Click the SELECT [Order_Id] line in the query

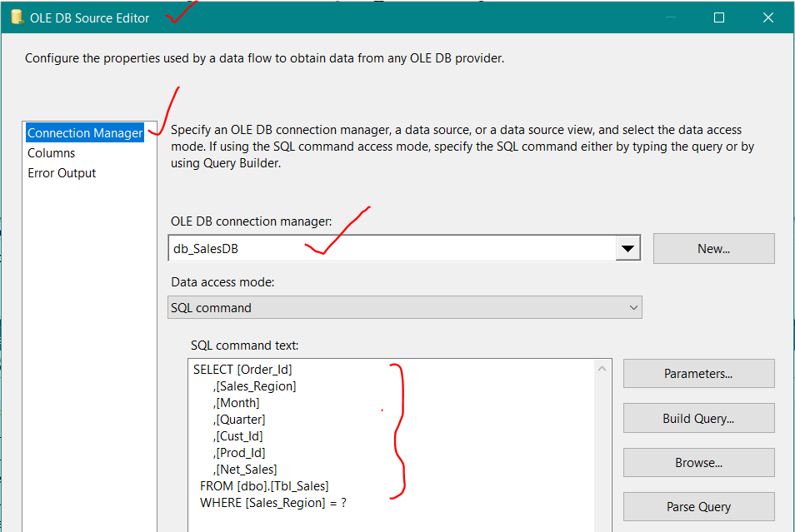[242, 369]
